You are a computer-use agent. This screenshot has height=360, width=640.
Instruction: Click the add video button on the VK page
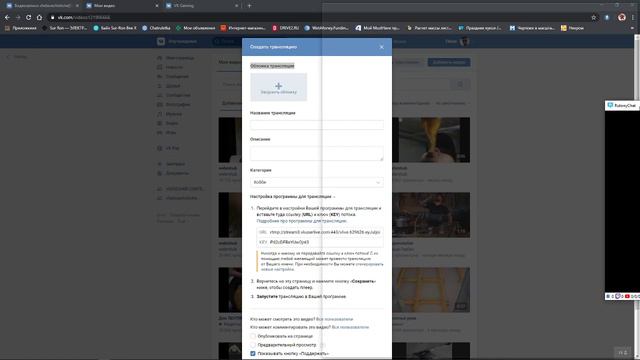coord(449,62)
